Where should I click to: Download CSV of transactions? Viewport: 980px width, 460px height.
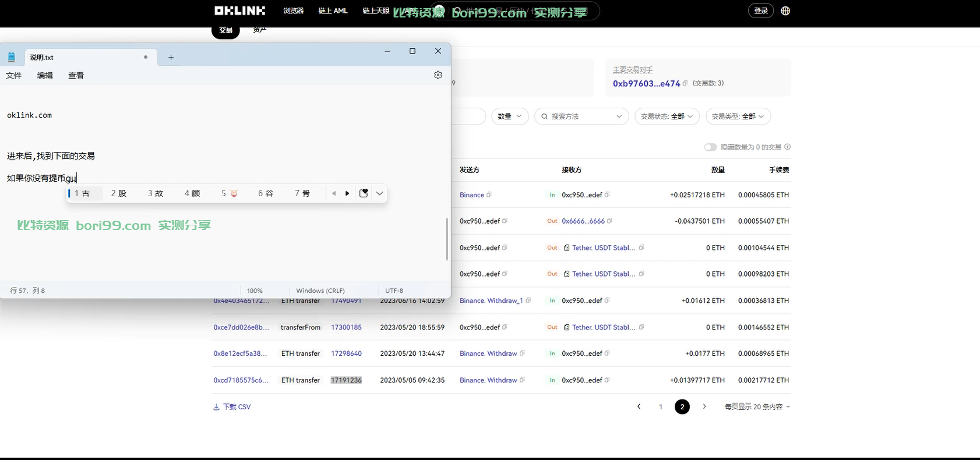[232, 407]
